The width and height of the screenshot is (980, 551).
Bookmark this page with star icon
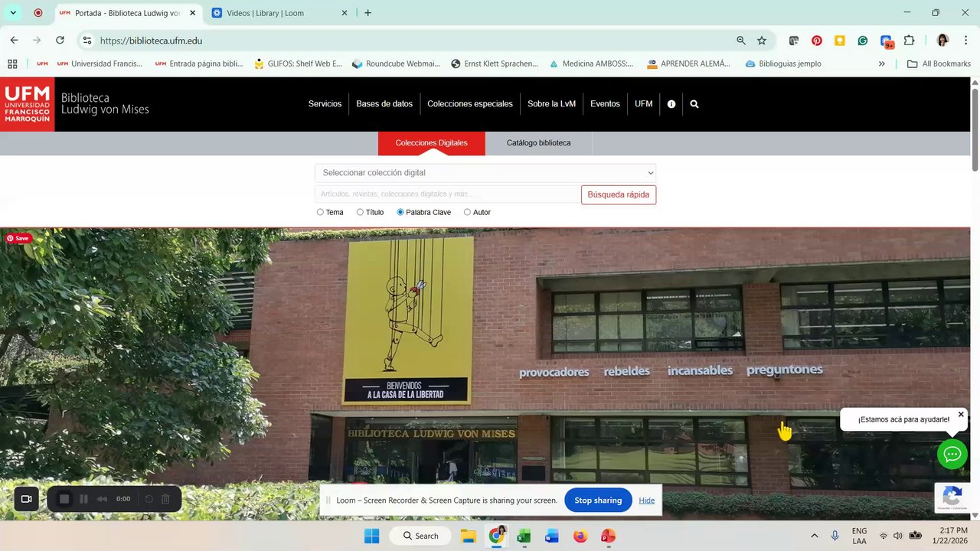click(x=762, y=41)
